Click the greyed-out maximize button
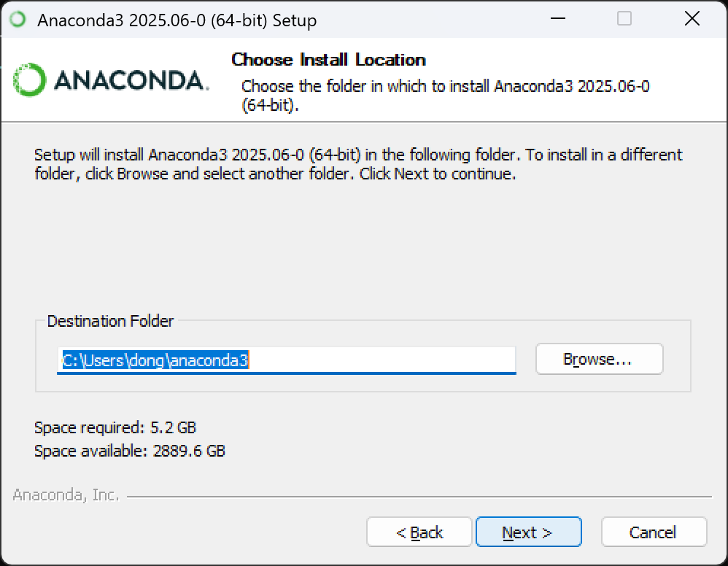 624,19
